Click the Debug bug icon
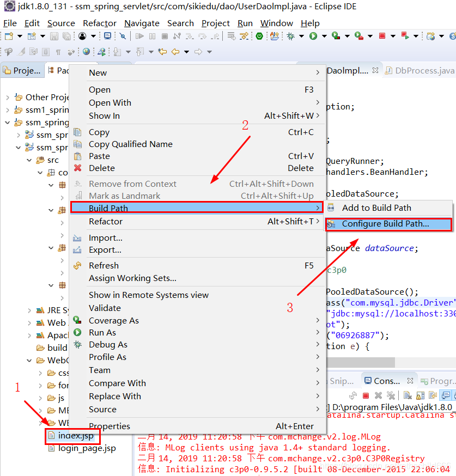This screenshot has width=456, height=476. click(290, 36)
